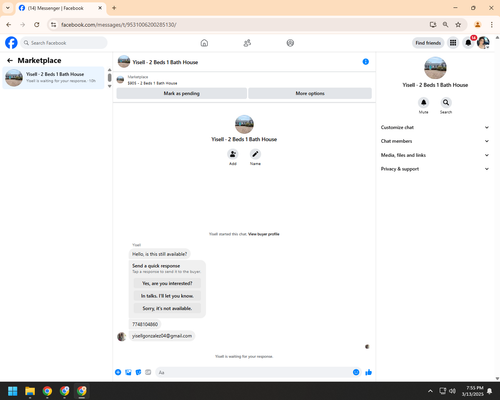
Task: Open View buyer profile link
Action: [264, 234]
